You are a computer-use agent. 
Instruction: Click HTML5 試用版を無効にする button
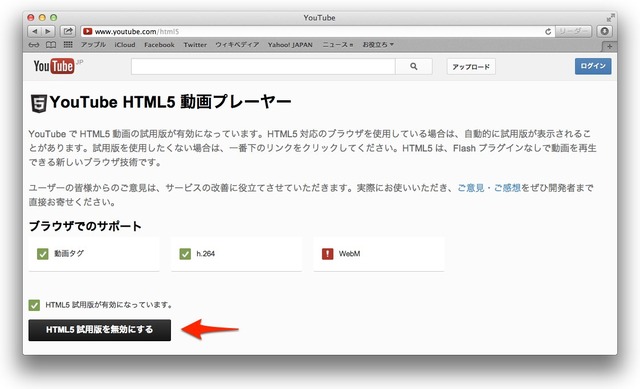click(x=100, y=330)
